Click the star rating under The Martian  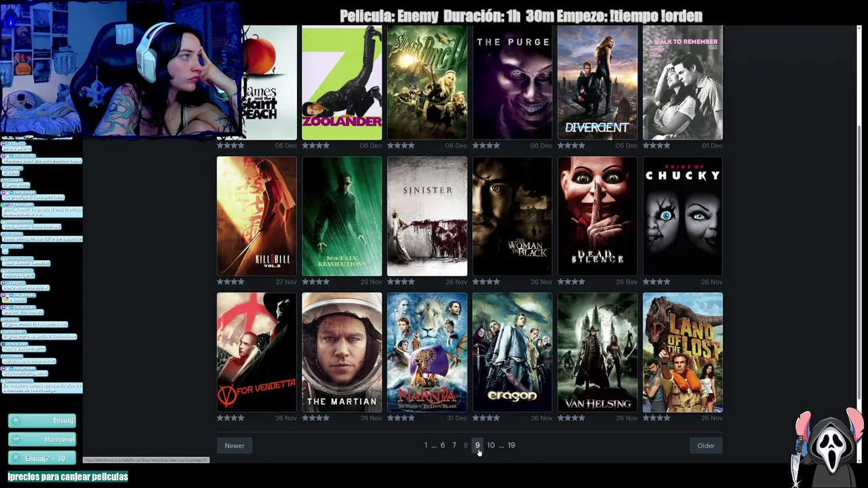(316, 418)
